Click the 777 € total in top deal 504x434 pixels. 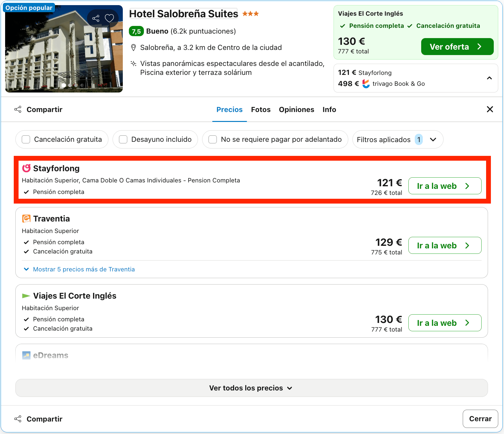[x=353, y=51]
